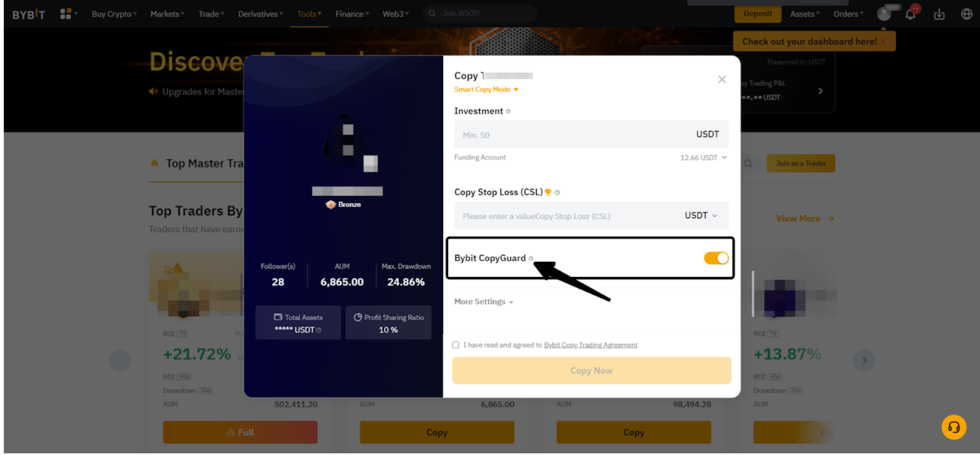This screenshot has height=455, width=980.
Task: Open the Bybit Copy Trading Agreement link
Action: pyautogui.click(x=590, y=345)
